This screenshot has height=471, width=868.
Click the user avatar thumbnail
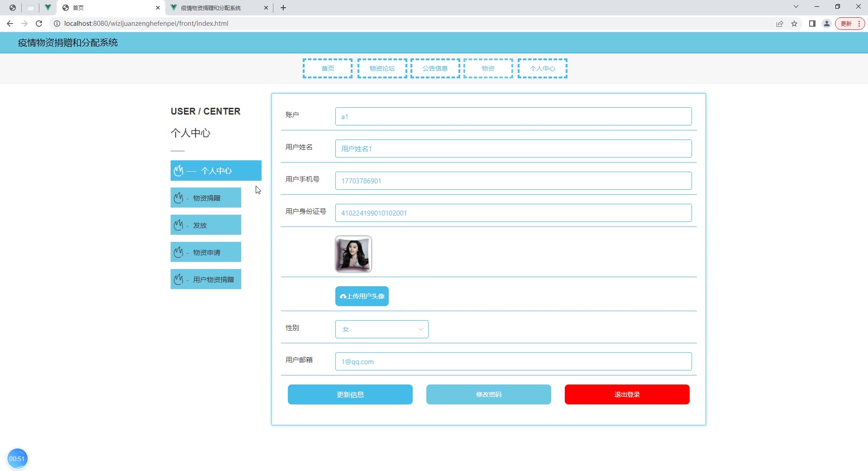point(353,254)
